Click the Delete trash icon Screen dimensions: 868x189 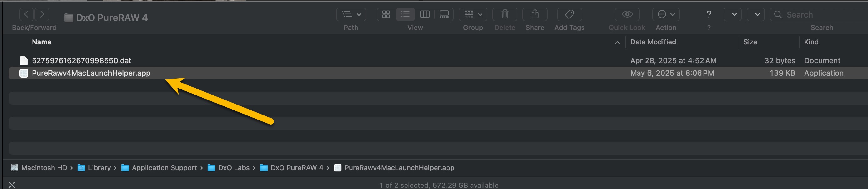(505, 14)
